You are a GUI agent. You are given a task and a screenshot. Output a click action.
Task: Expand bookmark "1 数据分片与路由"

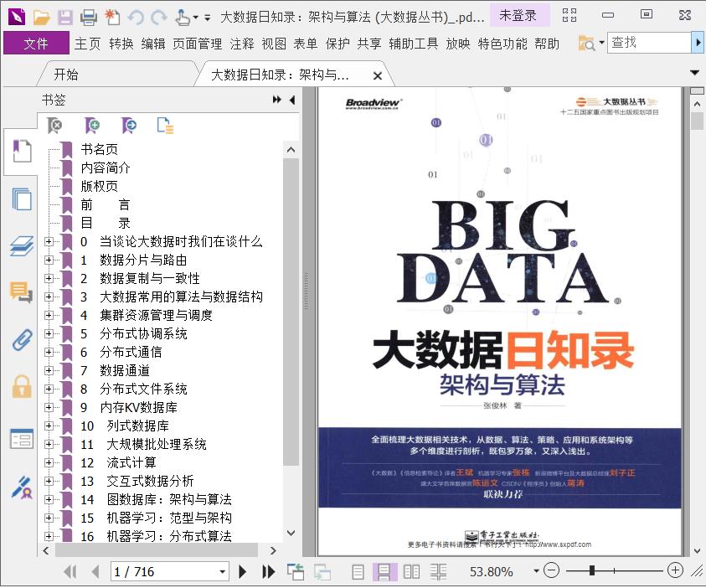[49, 260]
